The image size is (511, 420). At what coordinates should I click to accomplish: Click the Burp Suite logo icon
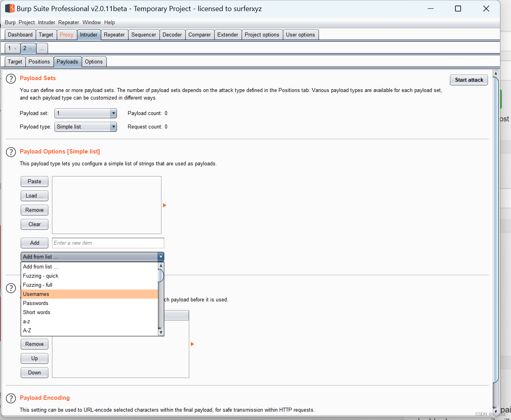click(10, 8)
